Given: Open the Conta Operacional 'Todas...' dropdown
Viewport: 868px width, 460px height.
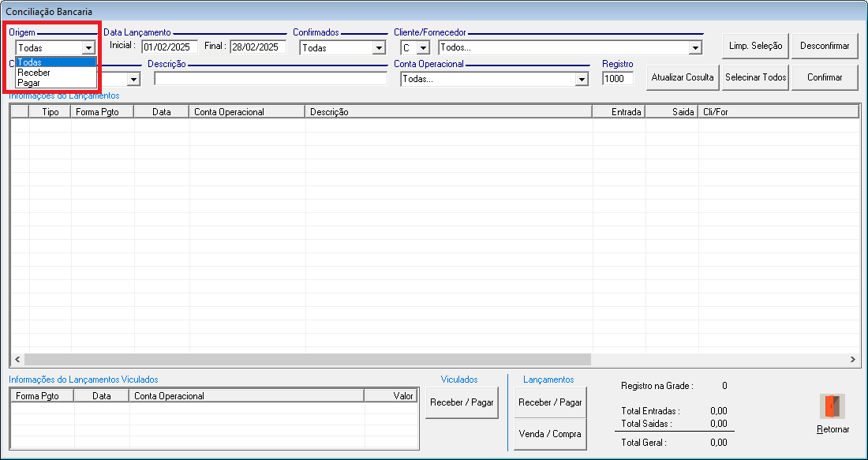Looking at the screenshot, I should (582, 79).
